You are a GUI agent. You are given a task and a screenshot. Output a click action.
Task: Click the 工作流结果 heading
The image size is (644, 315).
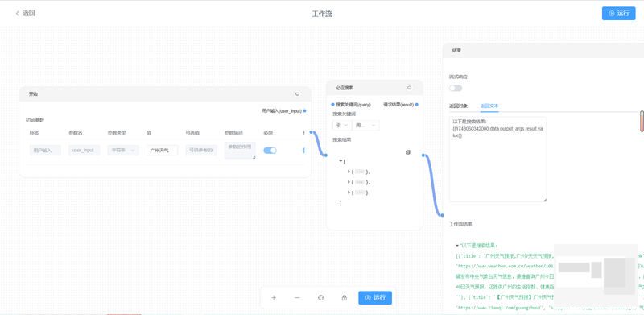460,224
